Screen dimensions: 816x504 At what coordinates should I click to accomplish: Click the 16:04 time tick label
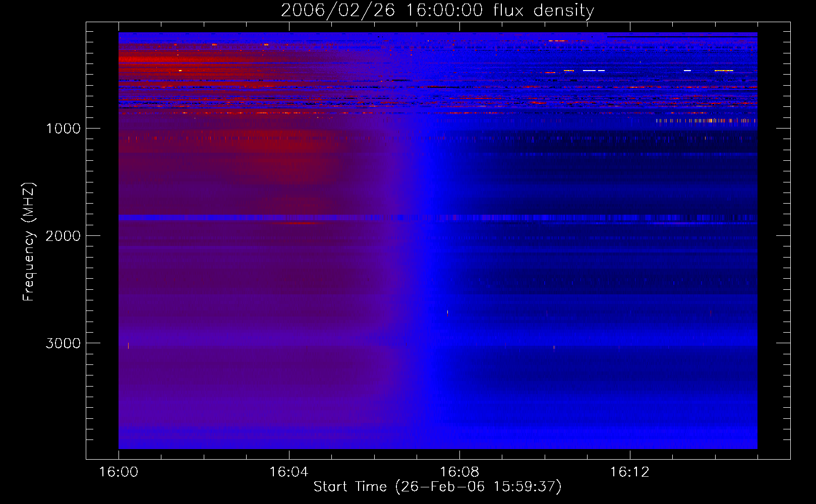289,472
